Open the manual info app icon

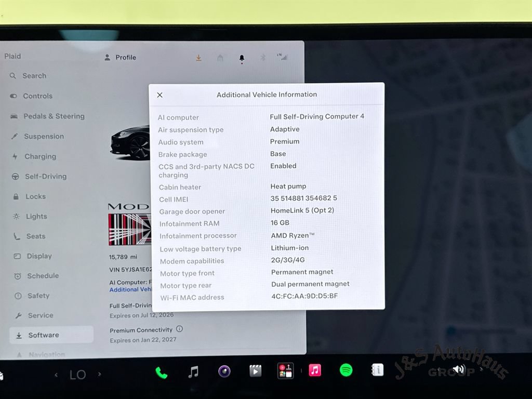(x=377, y=369)
